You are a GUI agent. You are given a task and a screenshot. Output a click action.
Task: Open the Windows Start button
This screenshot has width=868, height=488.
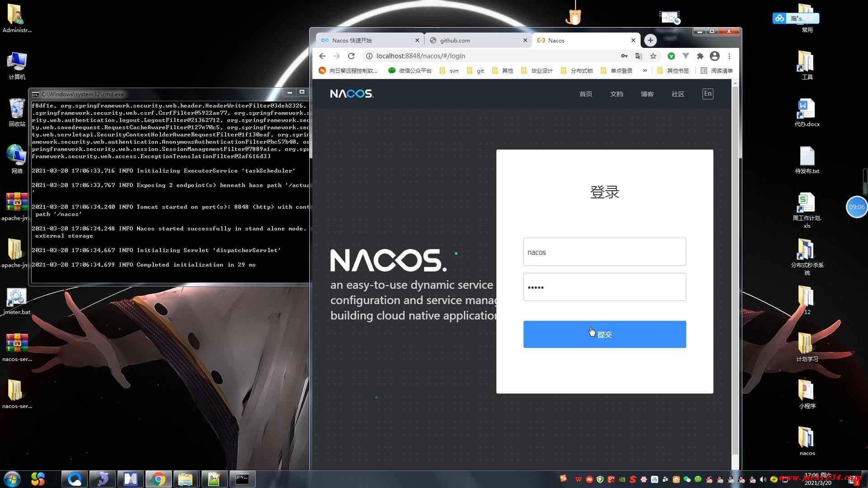[12, 479]
